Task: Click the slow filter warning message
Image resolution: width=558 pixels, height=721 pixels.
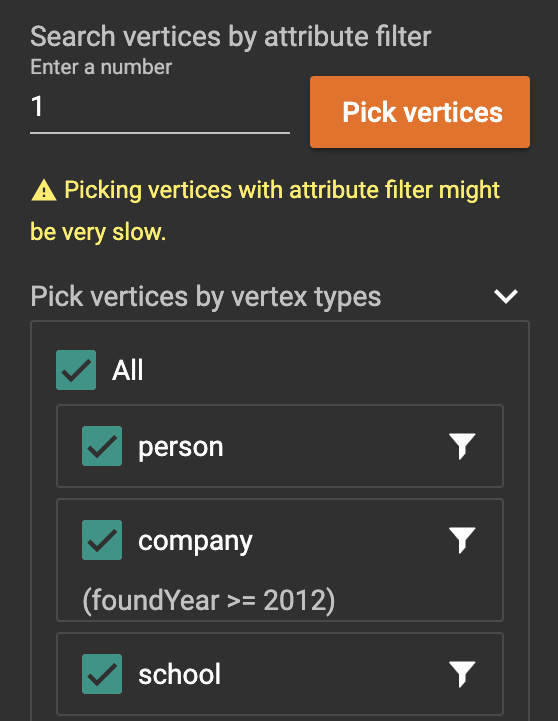Action: [265, 211]
